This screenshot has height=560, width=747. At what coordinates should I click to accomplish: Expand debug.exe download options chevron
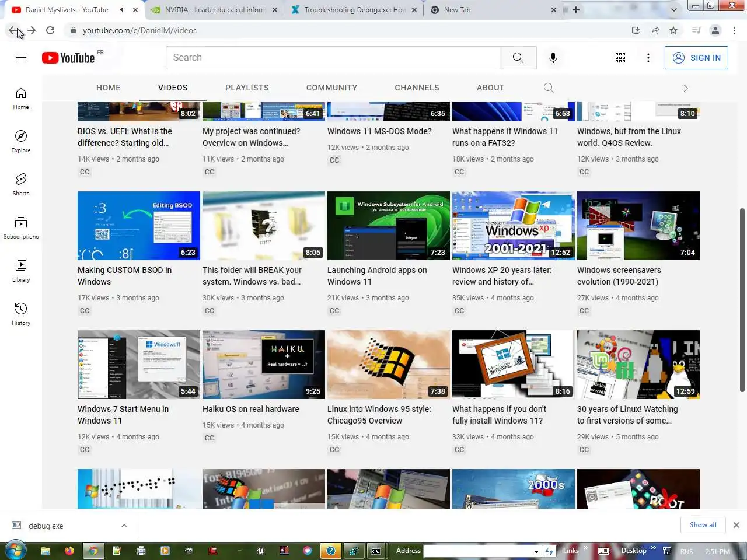coord(124,526)
